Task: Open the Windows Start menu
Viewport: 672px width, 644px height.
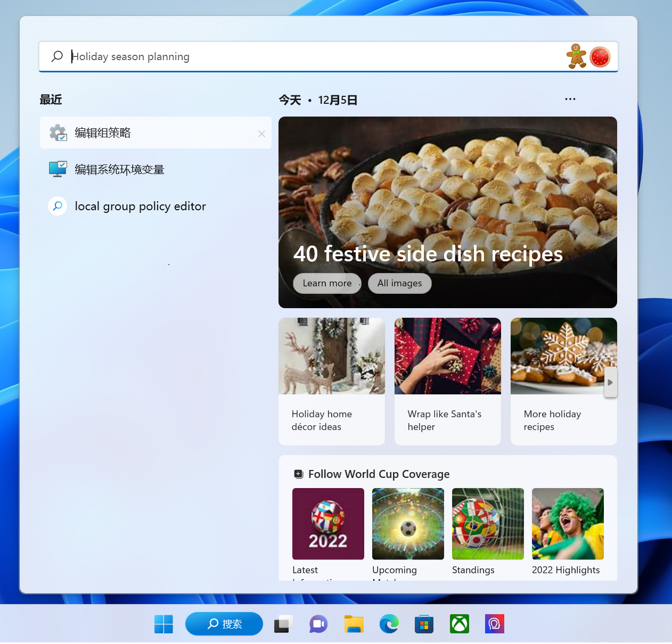Action: click(163, 624)
